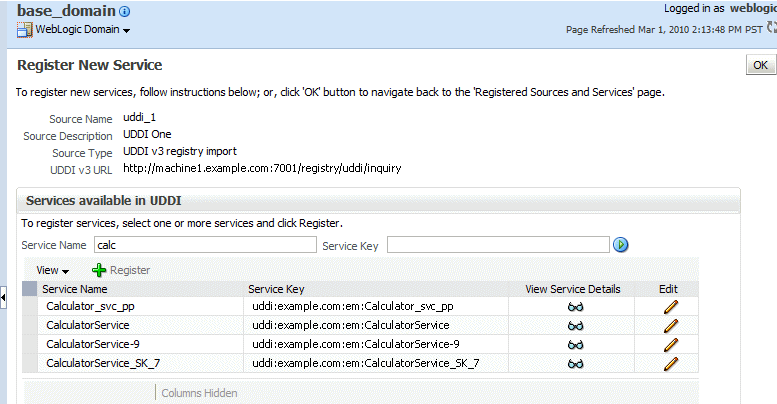
Task: Collapse the left panel splitter arrow
Action: (4, 296)
